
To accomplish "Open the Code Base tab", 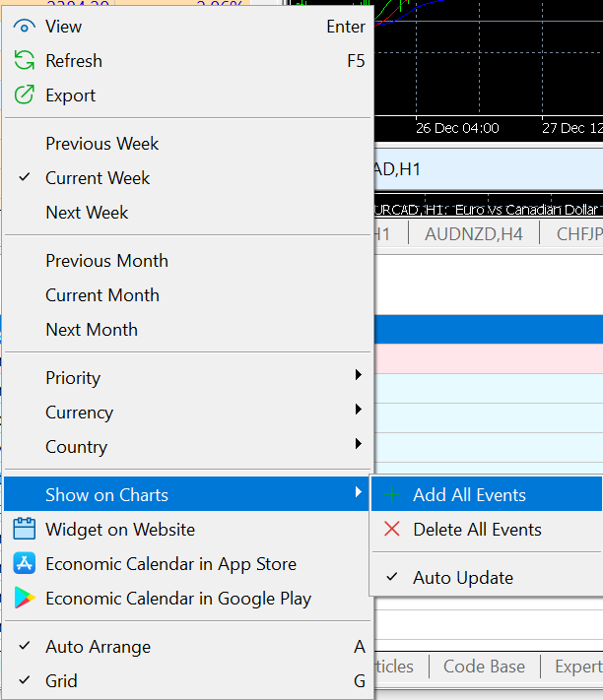I will coord(484,667).
